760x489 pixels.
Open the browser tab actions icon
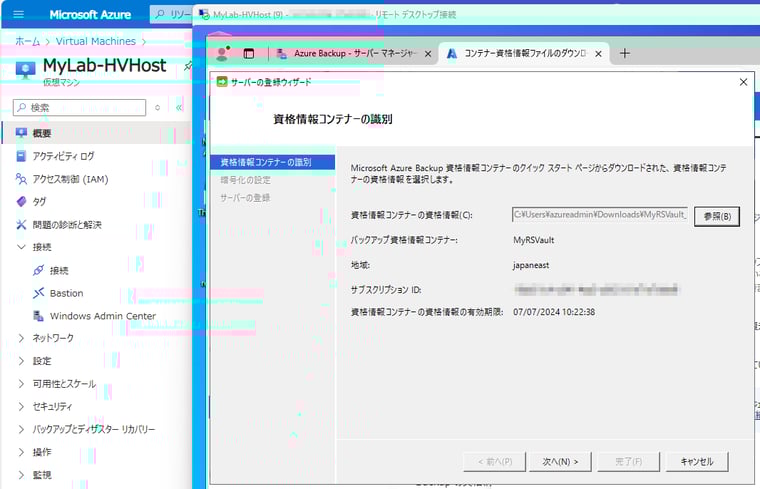[x=249, y=54]
